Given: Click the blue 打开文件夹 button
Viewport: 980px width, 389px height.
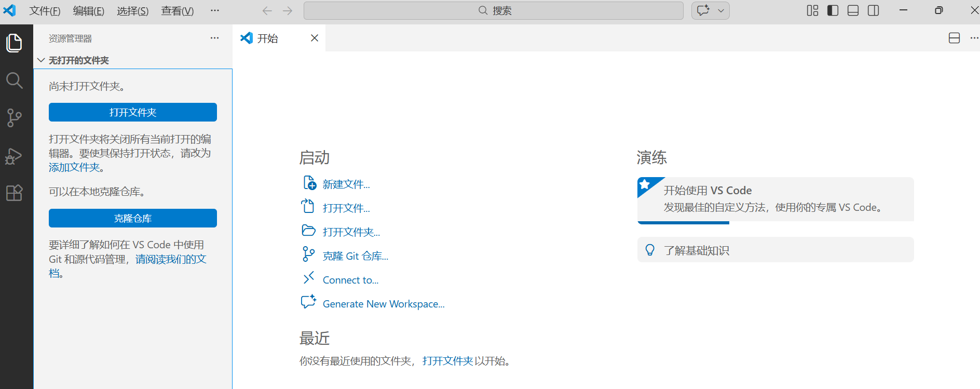Looking at the screenshot, I should coord(133,112).
